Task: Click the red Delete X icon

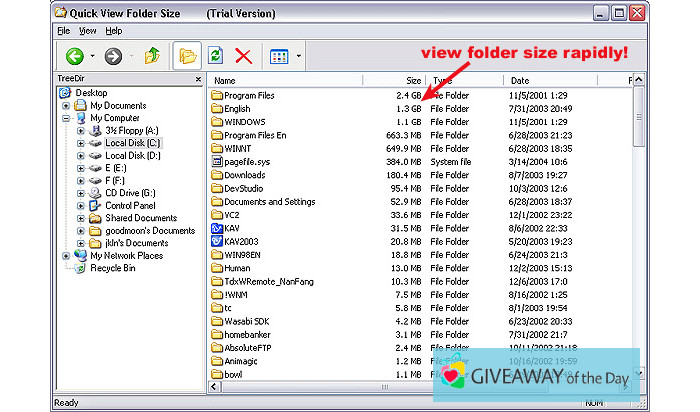Action: (243, 55)
